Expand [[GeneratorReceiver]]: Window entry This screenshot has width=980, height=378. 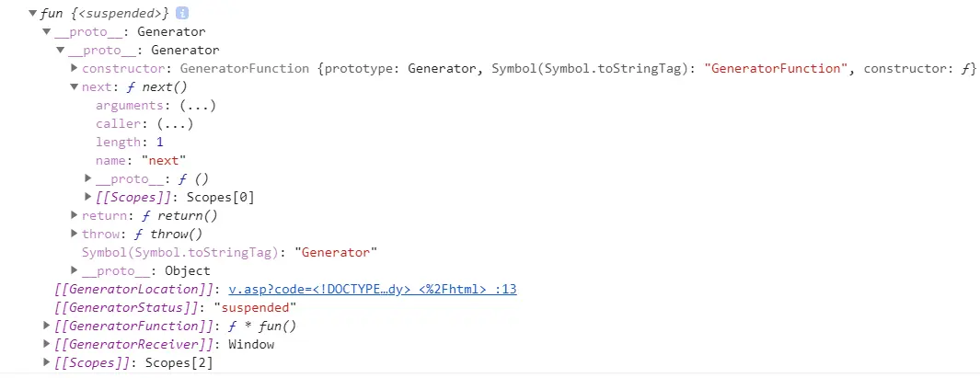47,344
